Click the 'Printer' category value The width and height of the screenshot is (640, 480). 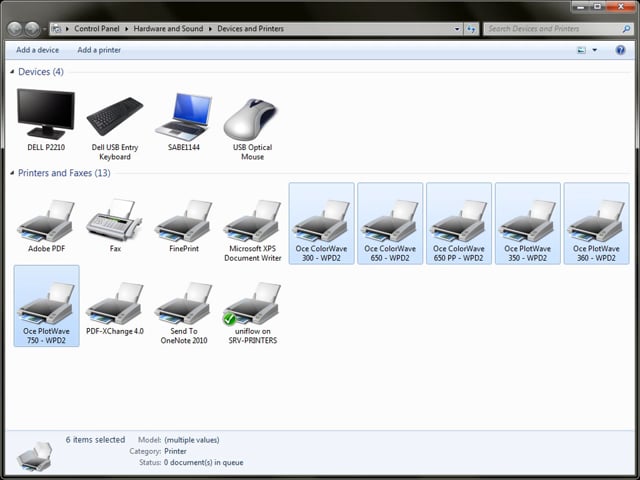[175, 451]
